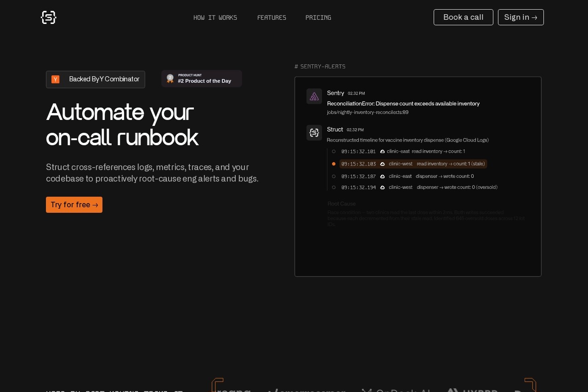Click the purple Sentry avatar icon
Screen dimensions: 588x392
pyautogui.click(x=314, y=97)
